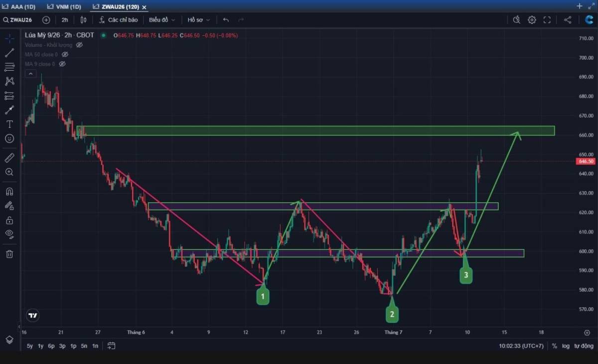Toggle visibility of MA 9 indicator
This screenshot has width=598, height=364.
click(x=62, y=64)
